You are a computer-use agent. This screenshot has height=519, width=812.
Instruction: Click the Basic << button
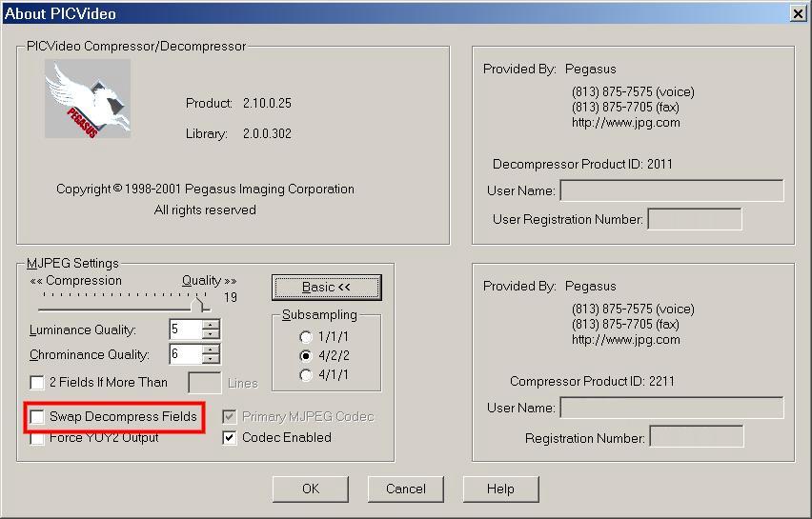coord(327,288)
